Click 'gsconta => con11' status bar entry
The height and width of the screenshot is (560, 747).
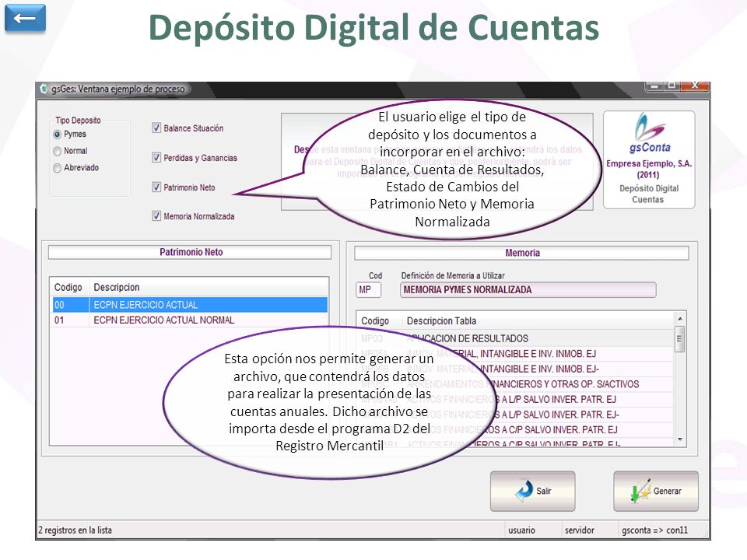point(655,530)
